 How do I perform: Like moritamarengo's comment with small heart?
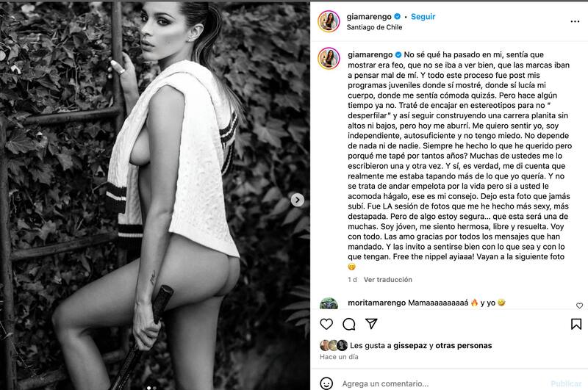[x=579, y=306]
